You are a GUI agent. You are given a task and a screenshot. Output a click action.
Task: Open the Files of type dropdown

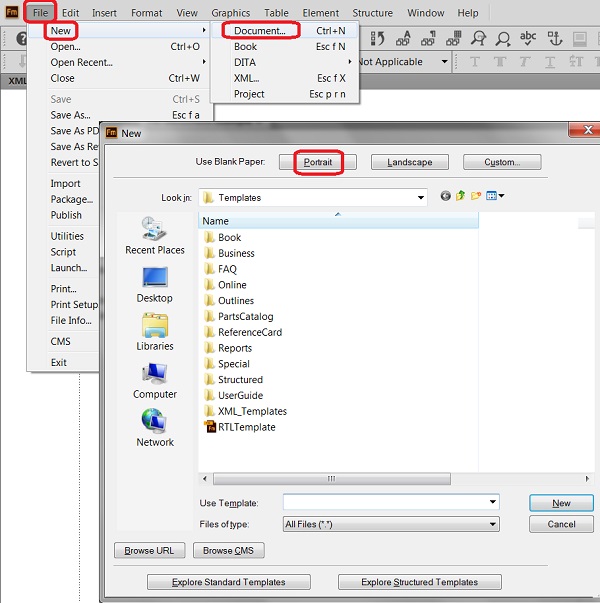pos(492,524)
